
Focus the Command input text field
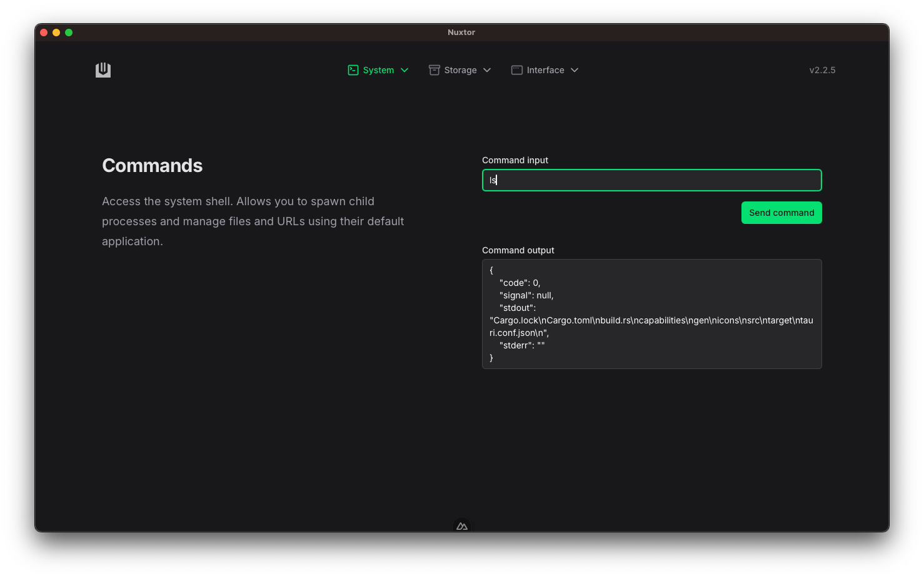[x=651, y=180]
